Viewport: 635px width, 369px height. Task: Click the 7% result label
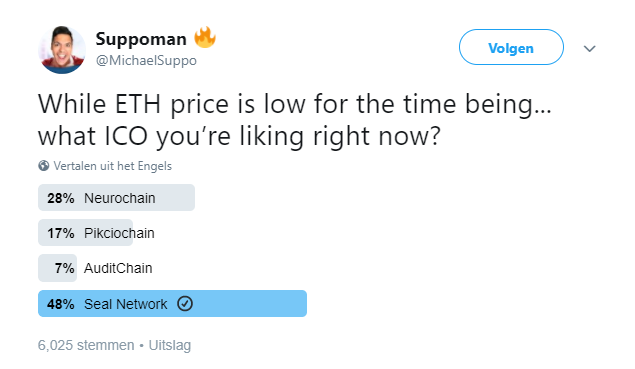tap(64, 268)
